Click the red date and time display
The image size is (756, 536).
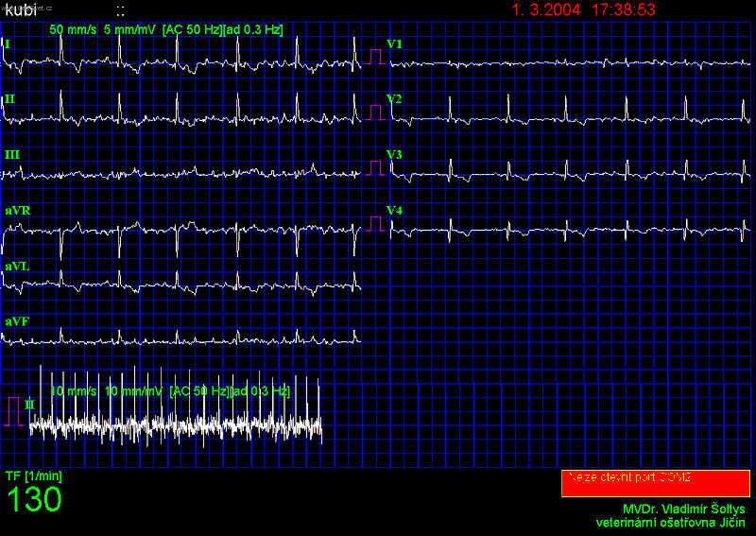[583, 10]
